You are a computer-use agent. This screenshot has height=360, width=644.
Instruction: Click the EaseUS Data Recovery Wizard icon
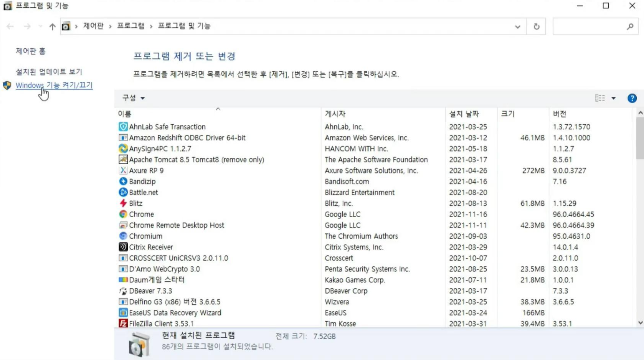coord(123,312)
